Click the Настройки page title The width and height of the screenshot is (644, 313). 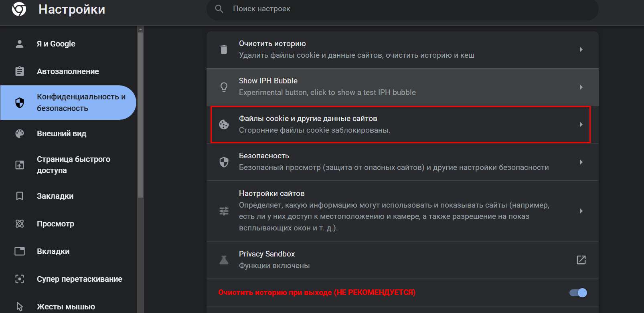point(72,9)
